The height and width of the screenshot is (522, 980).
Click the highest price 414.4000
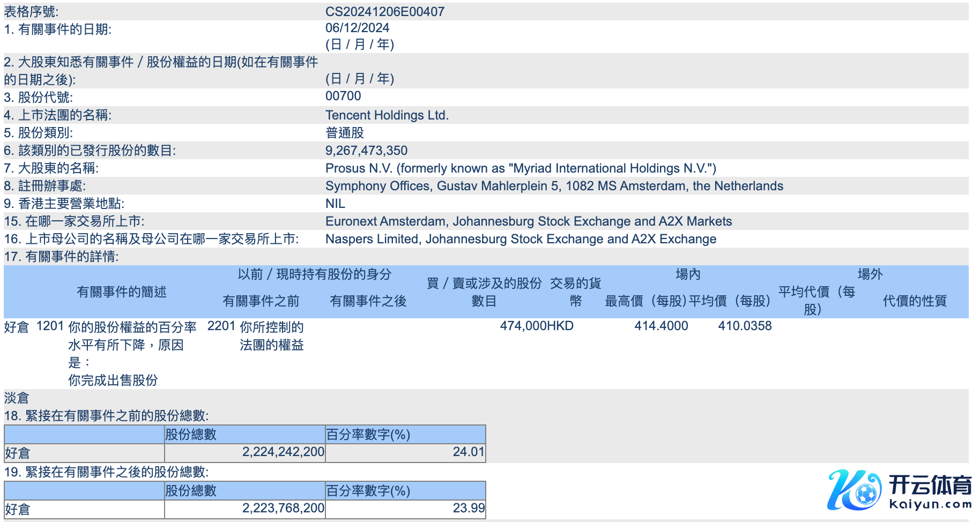(661, 326)
